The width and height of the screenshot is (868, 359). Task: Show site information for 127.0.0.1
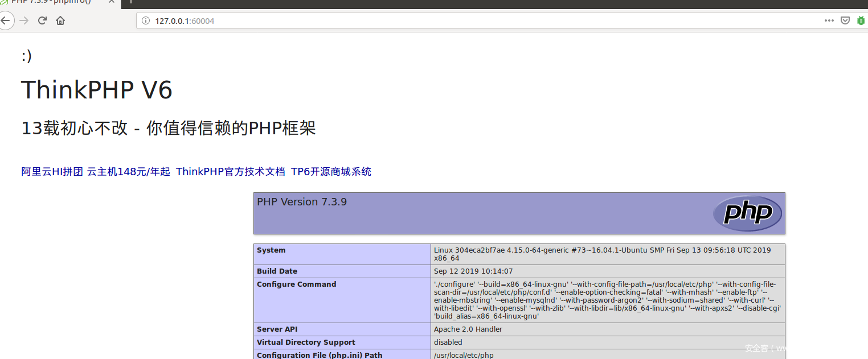click(x=146, y=21)
